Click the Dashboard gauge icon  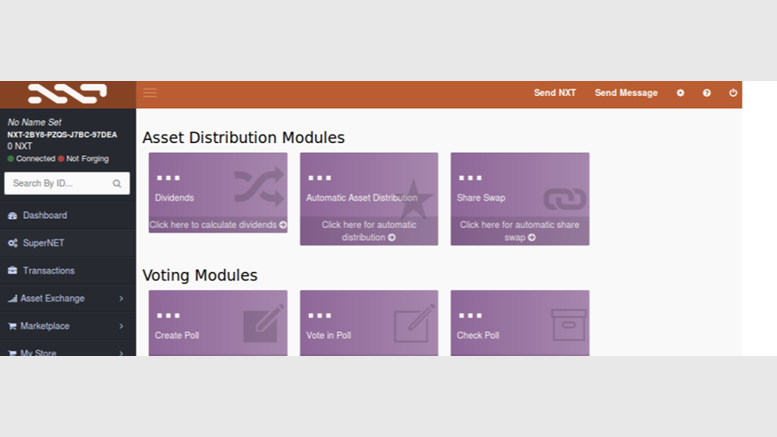[12, 216]
